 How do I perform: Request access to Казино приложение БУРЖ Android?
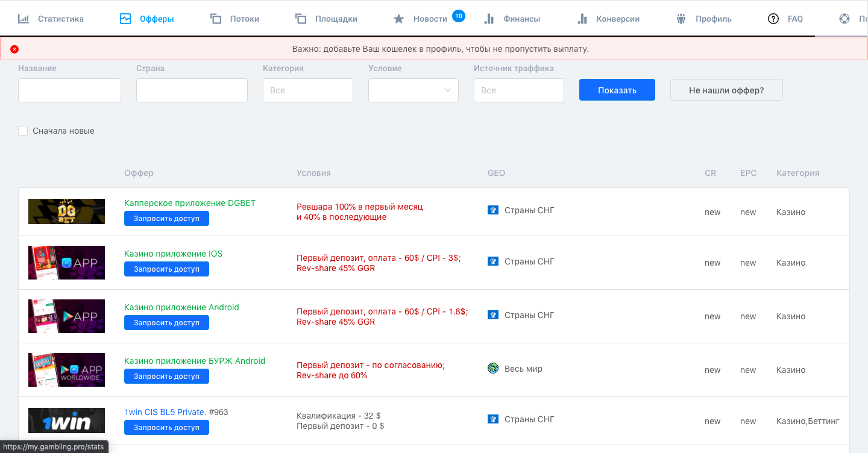[x=166, y=376]
